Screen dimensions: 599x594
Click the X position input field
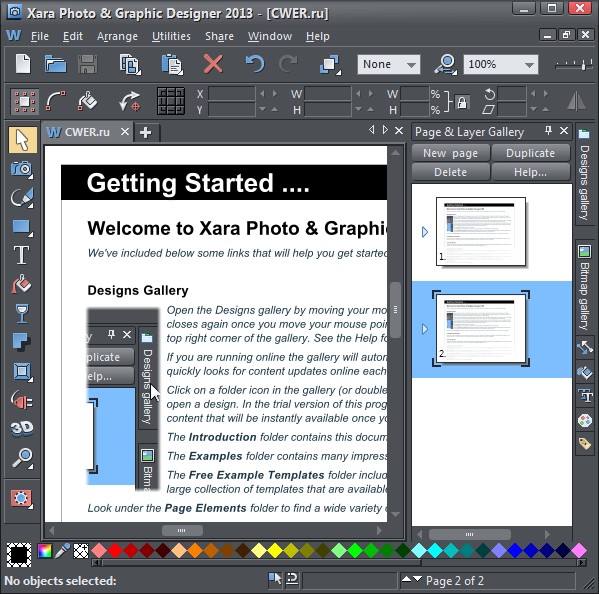[x=232, y=94]
